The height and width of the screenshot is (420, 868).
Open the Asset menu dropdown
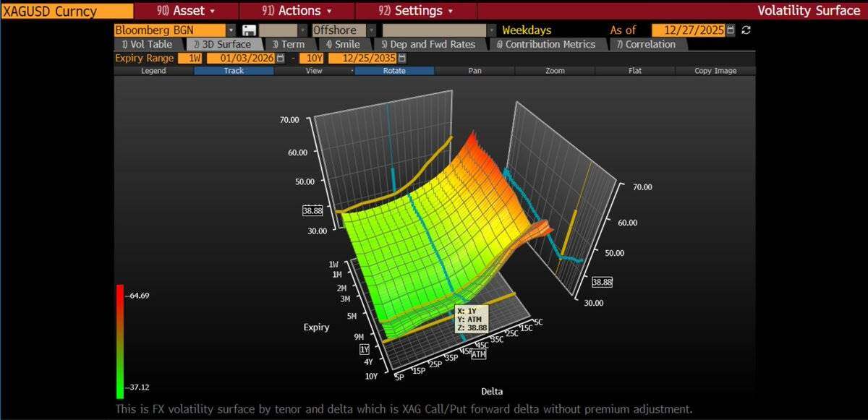coord(186,11)
